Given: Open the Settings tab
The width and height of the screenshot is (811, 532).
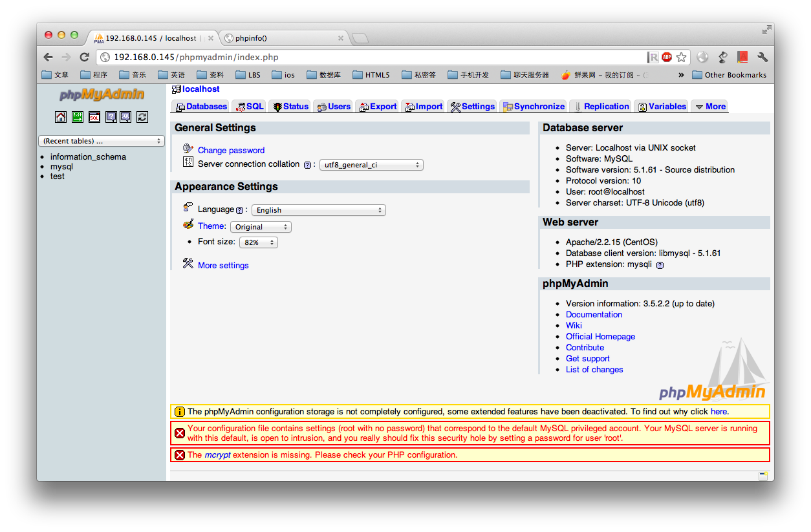Looking at the screenshot, I should coord(472,107).
